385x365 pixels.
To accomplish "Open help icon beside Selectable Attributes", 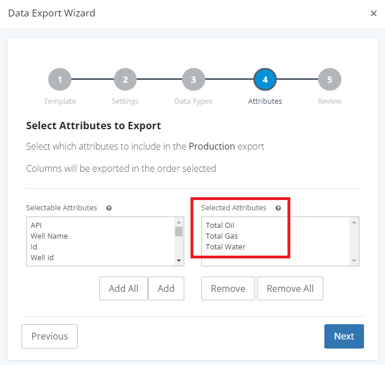I will coord(109,208).
